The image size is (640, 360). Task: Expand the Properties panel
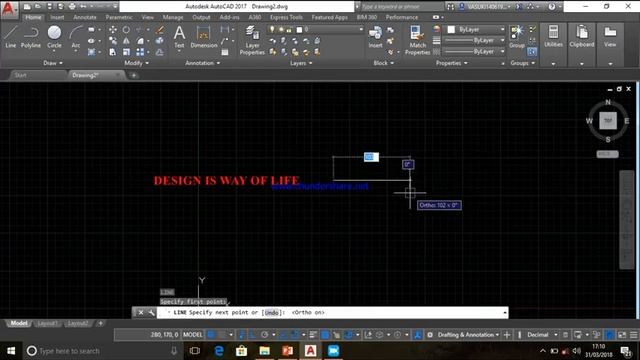[451, 63]
